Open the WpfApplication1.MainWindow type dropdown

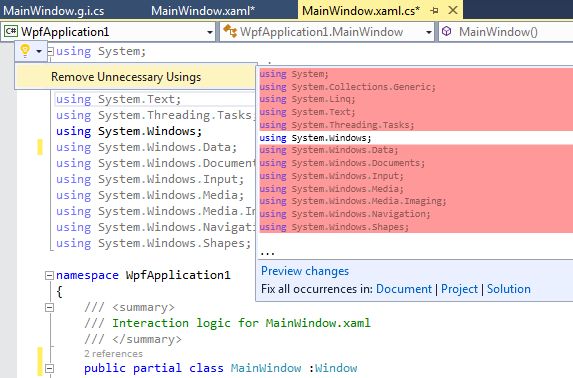pos(429,32)
